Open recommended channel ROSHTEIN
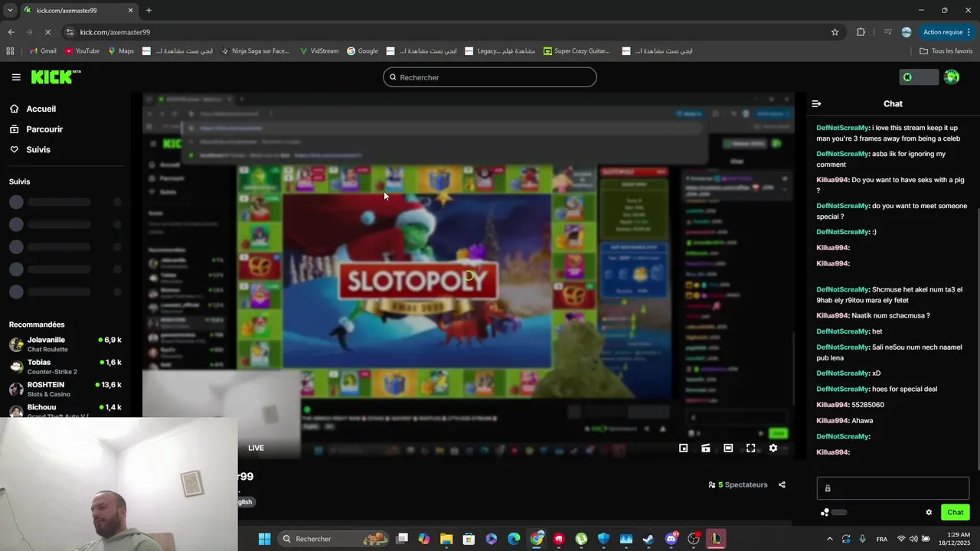This screenshot has width=980, height=551. pos(65,389)
